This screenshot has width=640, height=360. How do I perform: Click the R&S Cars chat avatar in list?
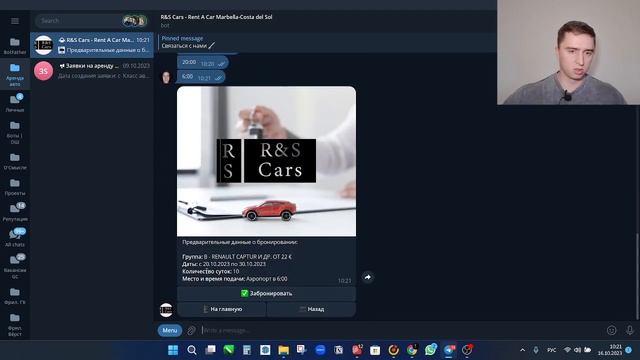43,45
